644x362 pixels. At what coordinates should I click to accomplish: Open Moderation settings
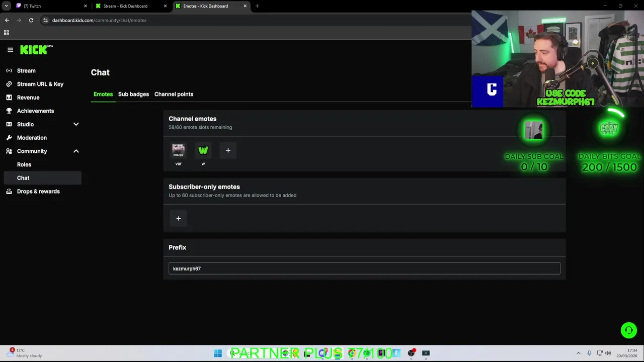(32, 138)
